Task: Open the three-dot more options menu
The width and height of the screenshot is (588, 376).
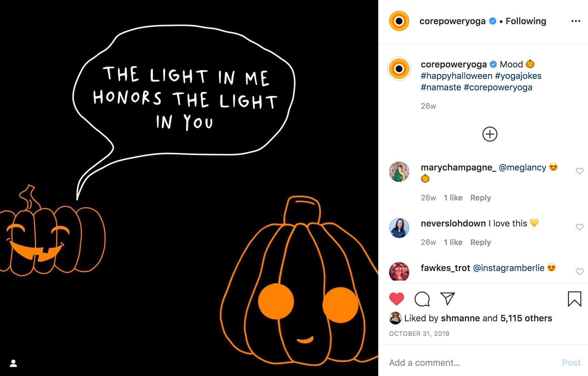Action: 576,21
